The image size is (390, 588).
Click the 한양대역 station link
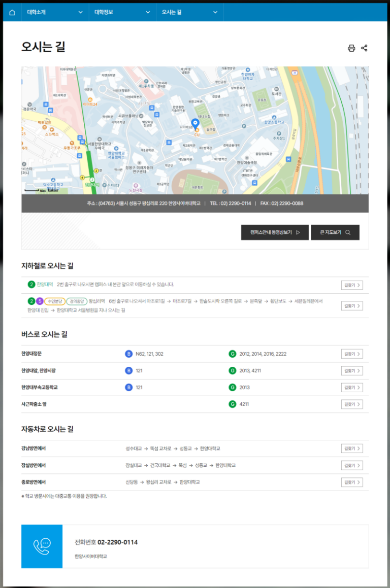[45, 285]
